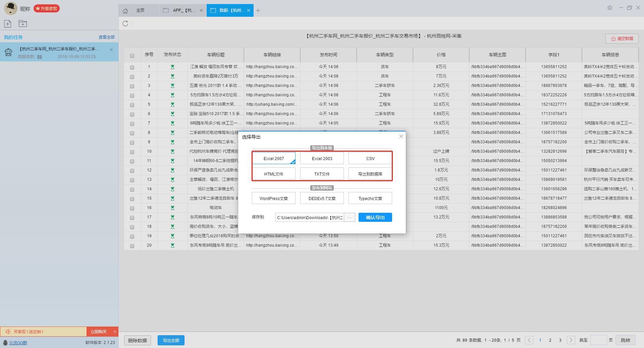The width and height of the screenshot is (644, 348).
Task: Click the new folder icon in sidebar
Action: (22, 23)
